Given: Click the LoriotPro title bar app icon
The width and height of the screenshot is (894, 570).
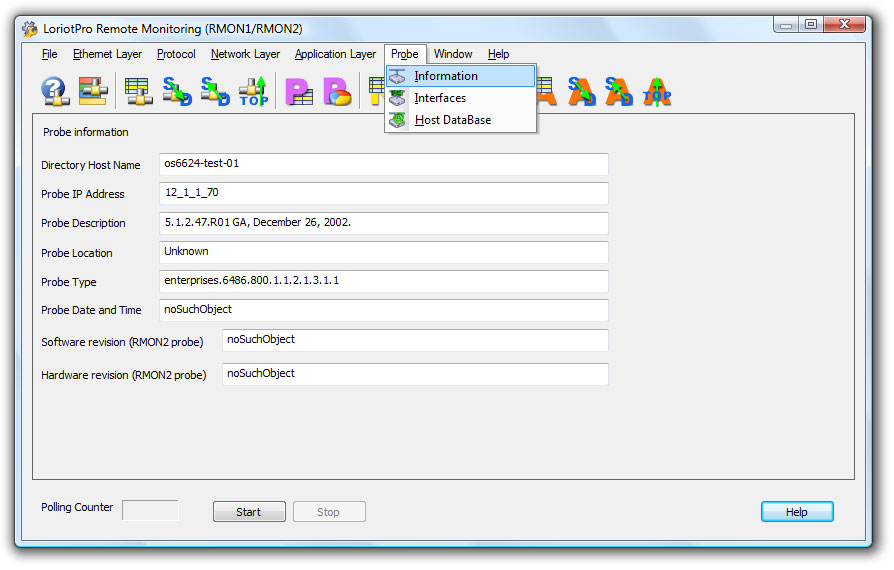Looking at the screenshot, I should 30,28.
